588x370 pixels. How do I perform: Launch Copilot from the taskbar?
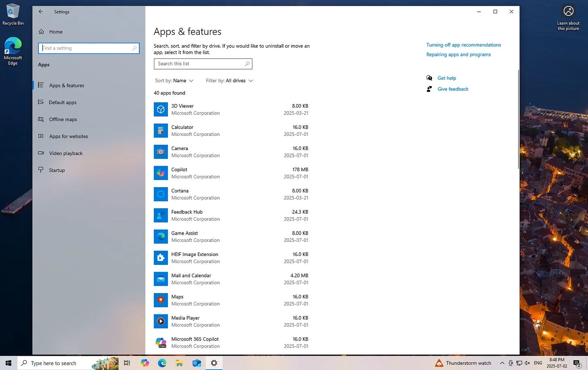(145, 363)
